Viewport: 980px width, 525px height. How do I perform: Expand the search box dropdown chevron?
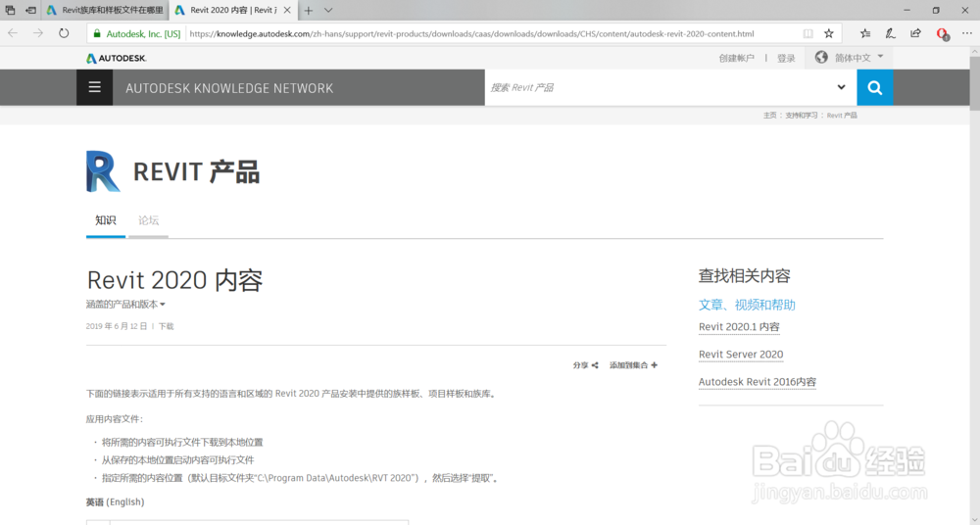point(841,87)
